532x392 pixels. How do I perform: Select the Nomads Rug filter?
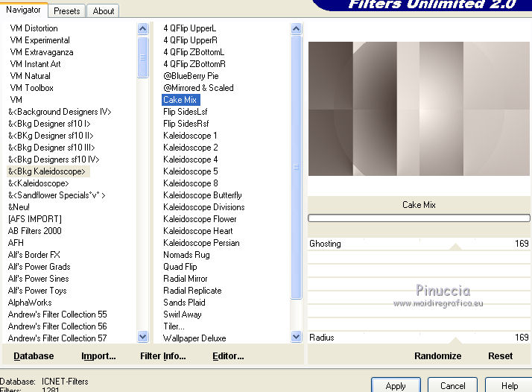click(x=186, y=255)
